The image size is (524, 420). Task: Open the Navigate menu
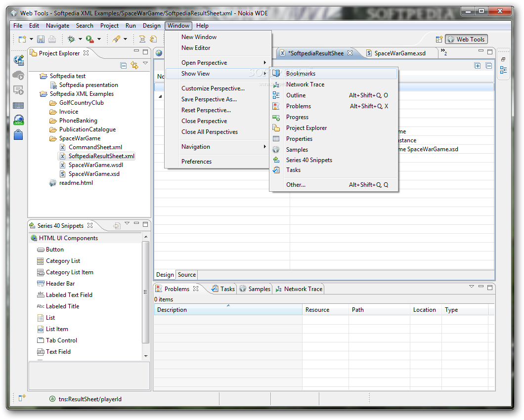57,26
